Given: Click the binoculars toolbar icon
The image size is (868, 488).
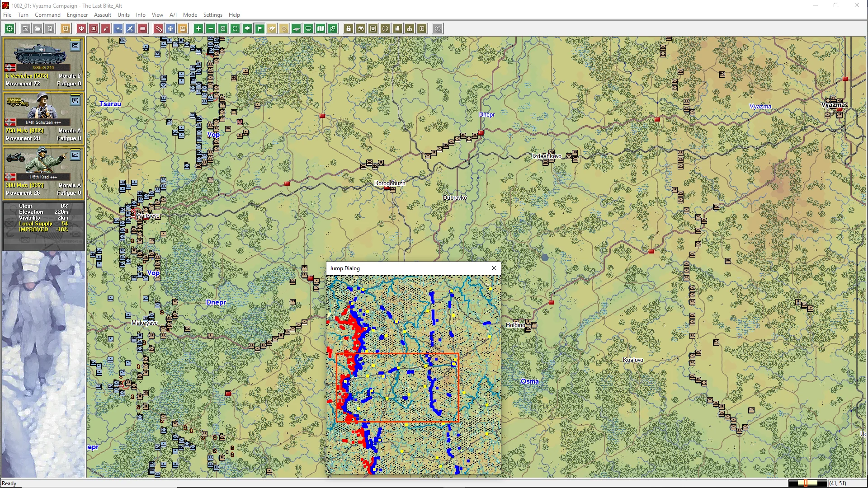Looking at the screenshot, I should click(x=361, y=28).
